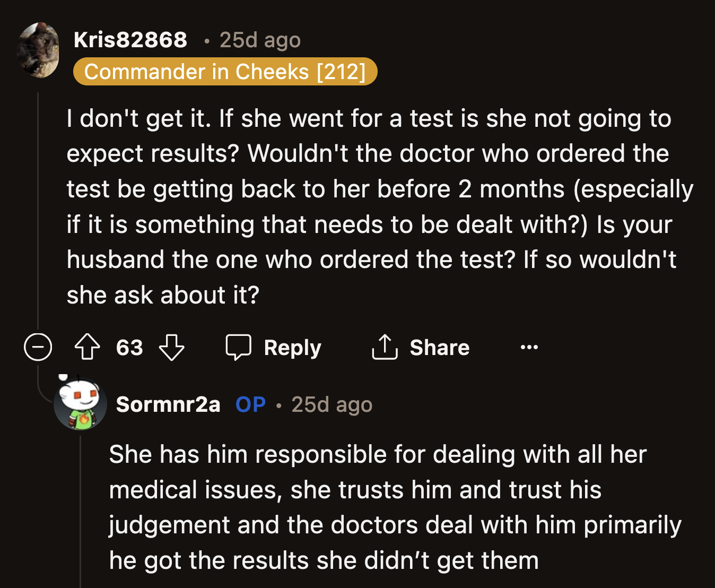Select the 'Commander in Cheeks [212]' flair badge
This screenshot has height=588, width=715.
[224, 72]
